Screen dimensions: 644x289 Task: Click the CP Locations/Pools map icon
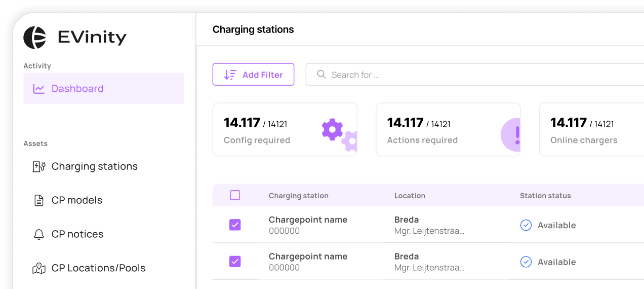(39, 268)
